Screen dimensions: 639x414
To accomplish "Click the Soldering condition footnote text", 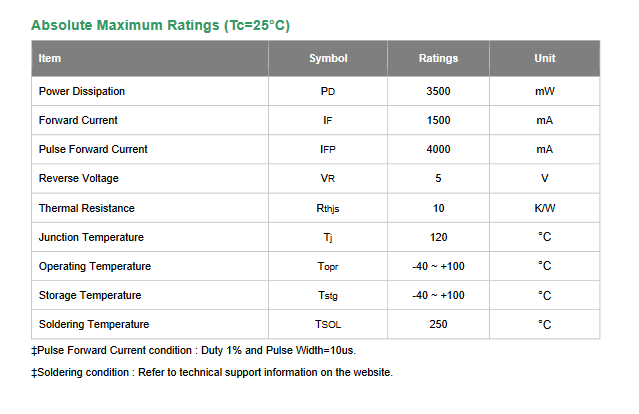I will click(212, 372).
